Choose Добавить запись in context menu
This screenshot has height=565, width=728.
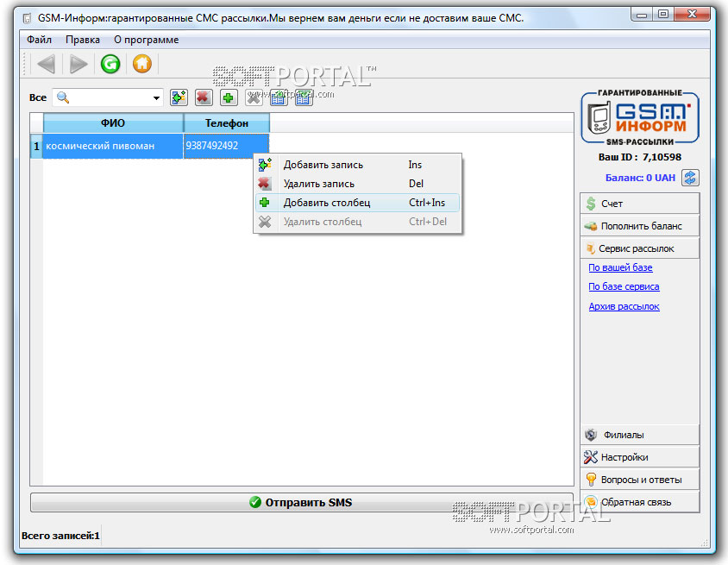(357, 165)
